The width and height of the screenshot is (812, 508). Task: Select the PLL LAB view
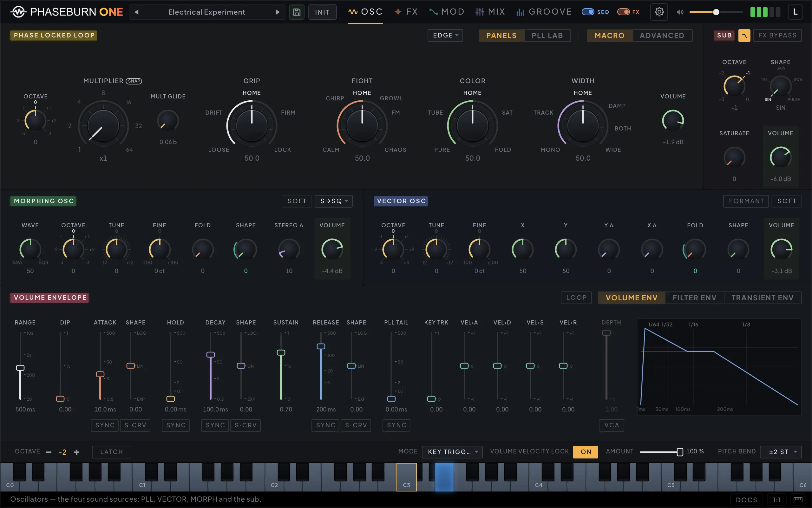(547, 35)
